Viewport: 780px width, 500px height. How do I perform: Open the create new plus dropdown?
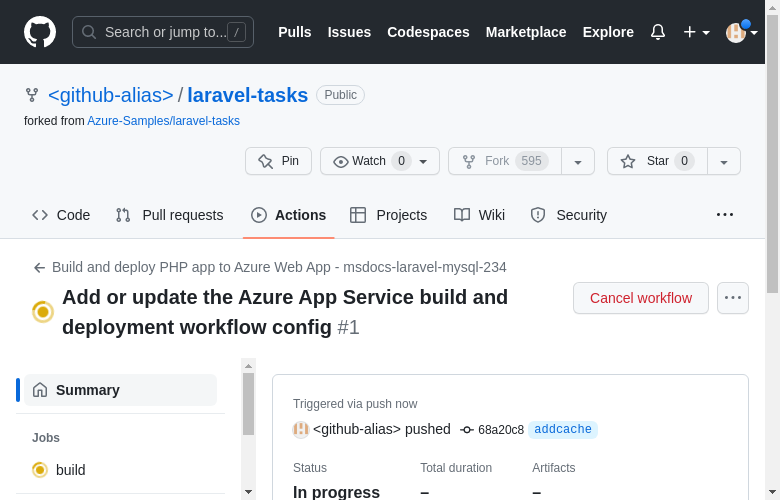696,32
